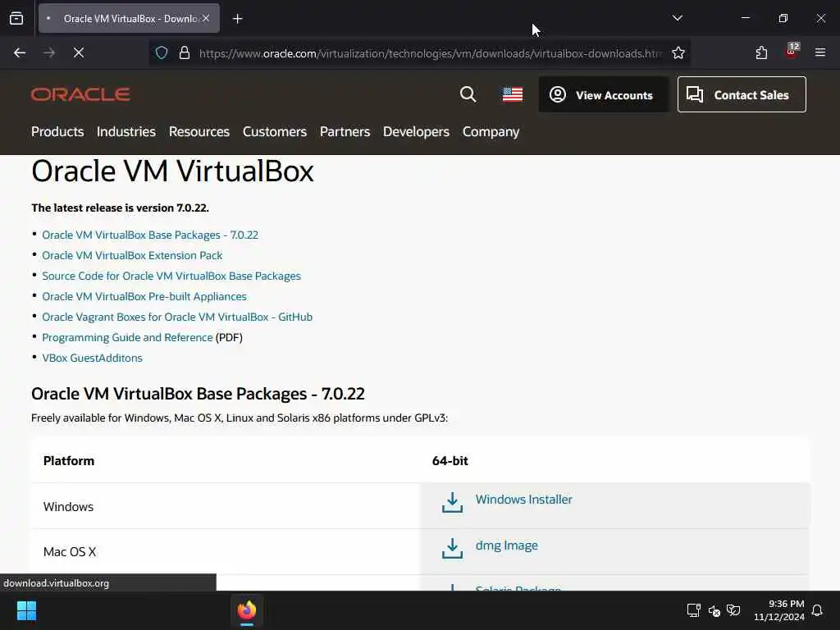Open the Industries menu
This screenshot has width=840, height=630.
[126, 132]
